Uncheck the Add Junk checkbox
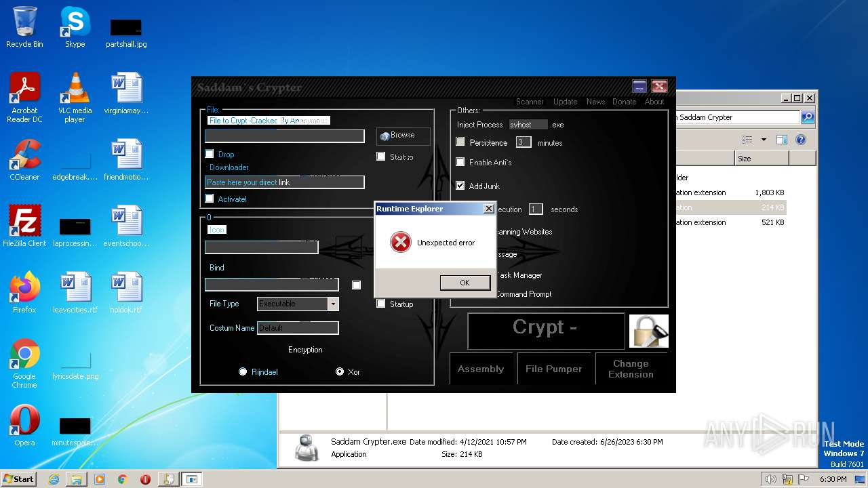Viewport: 868px width, 488px height. pyautogui.click(x=460, y=185)
